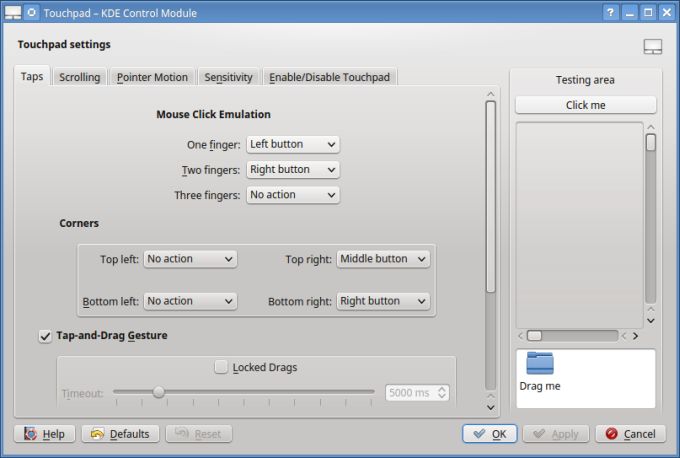Click inside the gray testing area pane
The image size is (680, 458).
(579, 225)
